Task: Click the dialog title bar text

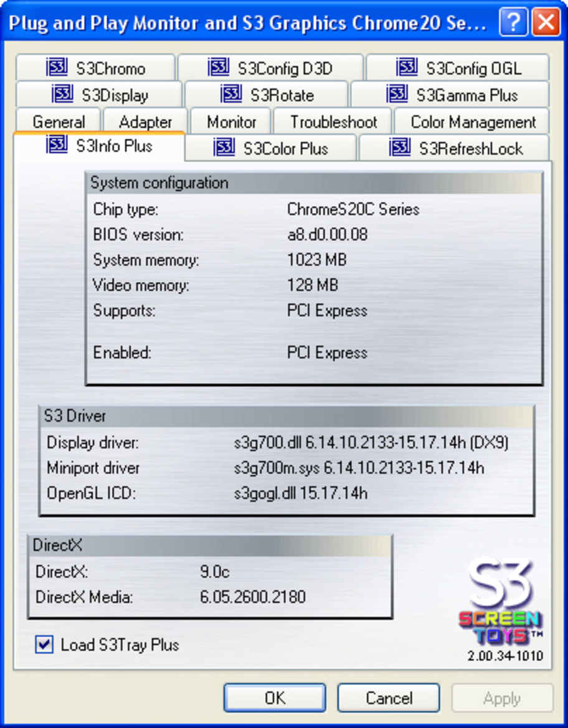Action: [248, 22]
